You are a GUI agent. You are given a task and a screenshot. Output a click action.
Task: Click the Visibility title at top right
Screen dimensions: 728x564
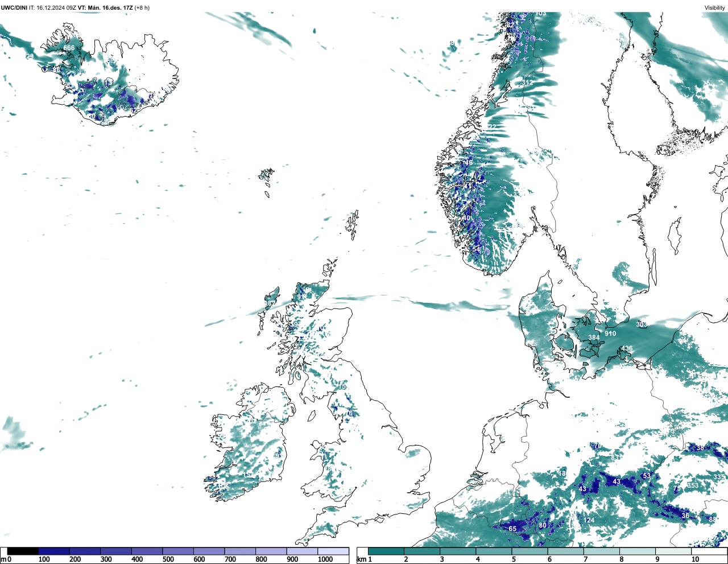[x=715, y=8]
